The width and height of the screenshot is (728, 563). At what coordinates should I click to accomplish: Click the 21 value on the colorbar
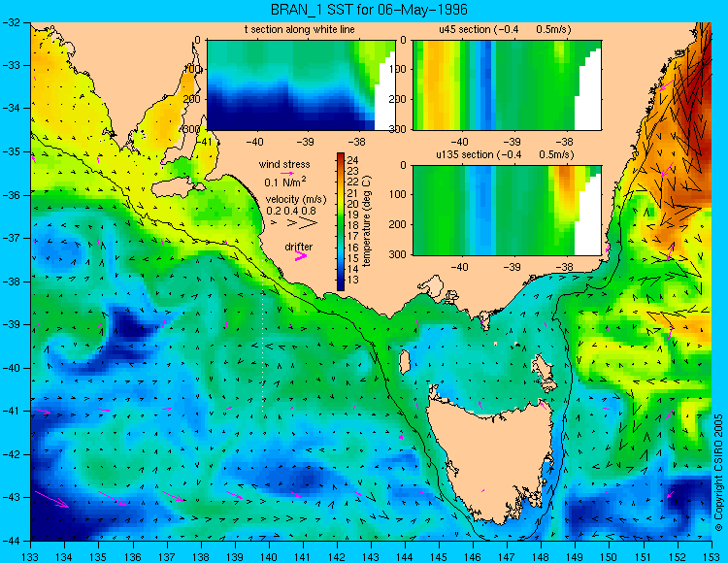coord(353,193)
